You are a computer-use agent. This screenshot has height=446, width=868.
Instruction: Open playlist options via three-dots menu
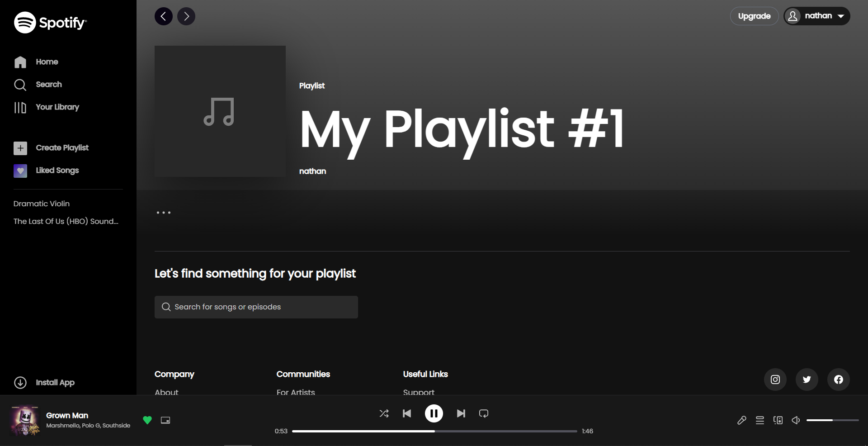pos(163,213)
